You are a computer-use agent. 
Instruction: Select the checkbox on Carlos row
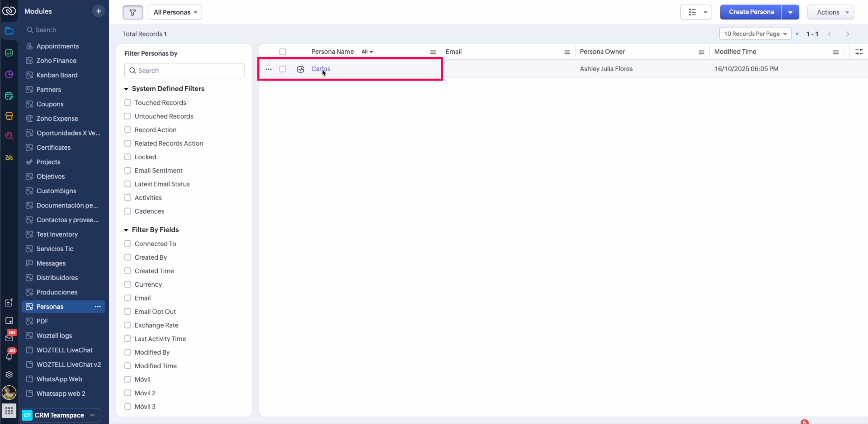pyautogui.click(x=283, y=69)
